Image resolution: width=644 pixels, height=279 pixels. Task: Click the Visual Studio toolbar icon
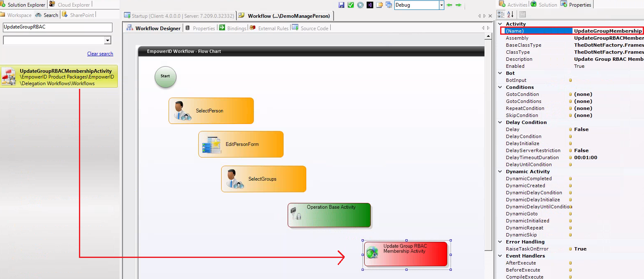tap(370, 5)
